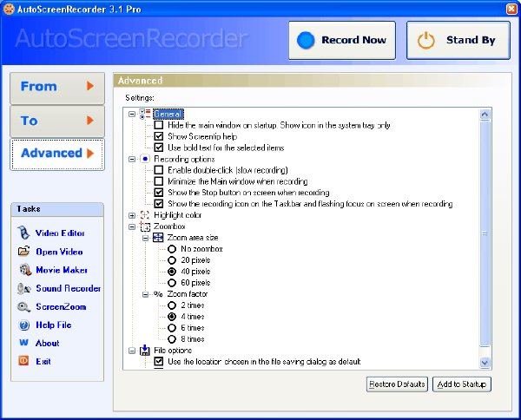Collapse the Recording options node
This screenshot has height=420, width=521.
132,159
